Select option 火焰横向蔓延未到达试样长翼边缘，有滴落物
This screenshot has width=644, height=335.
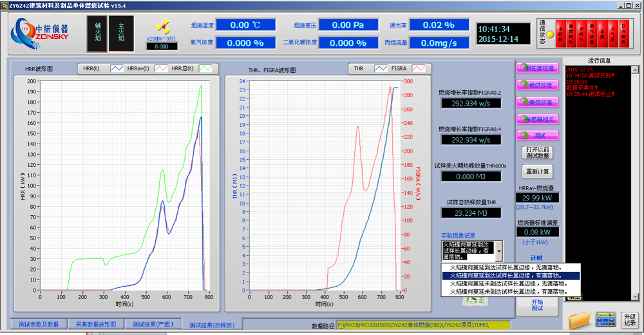pos(511,291)
